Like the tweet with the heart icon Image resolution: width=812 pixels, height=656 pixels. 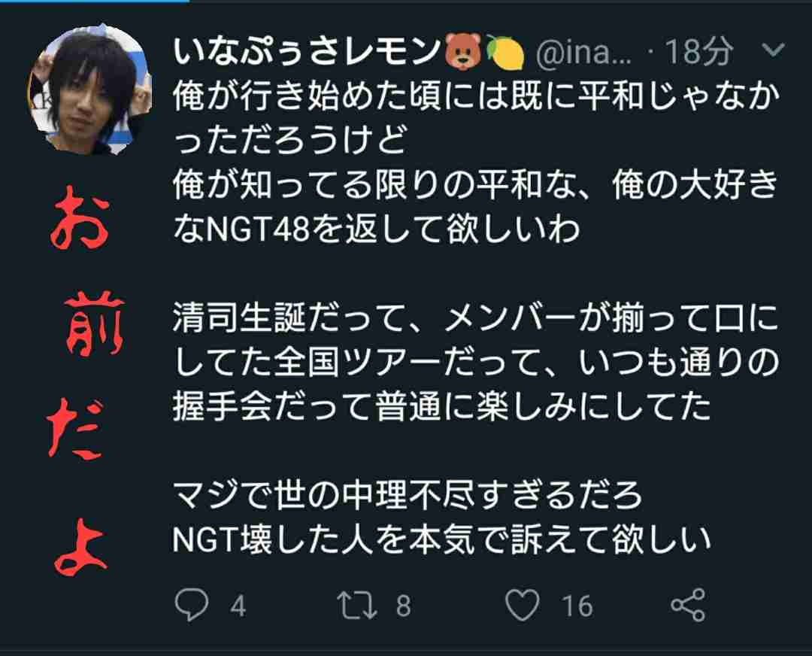pos(522,605)
